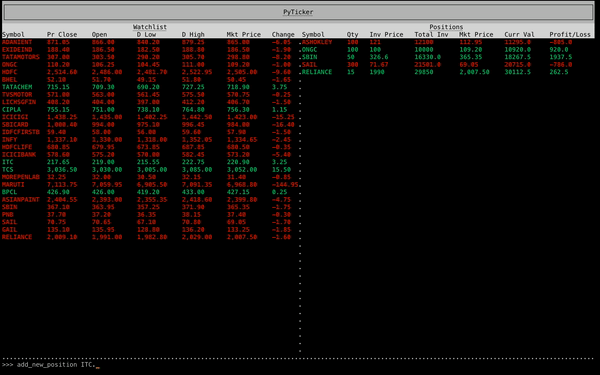Click the 'Qty' column header in Positions

point(352,34)
